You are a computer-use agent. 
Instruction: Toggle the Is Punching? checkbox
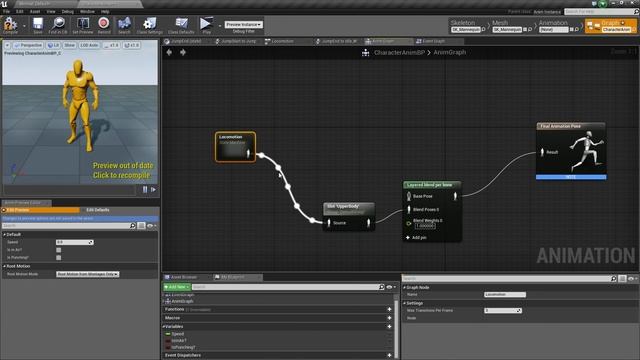(x=58, y=258)
